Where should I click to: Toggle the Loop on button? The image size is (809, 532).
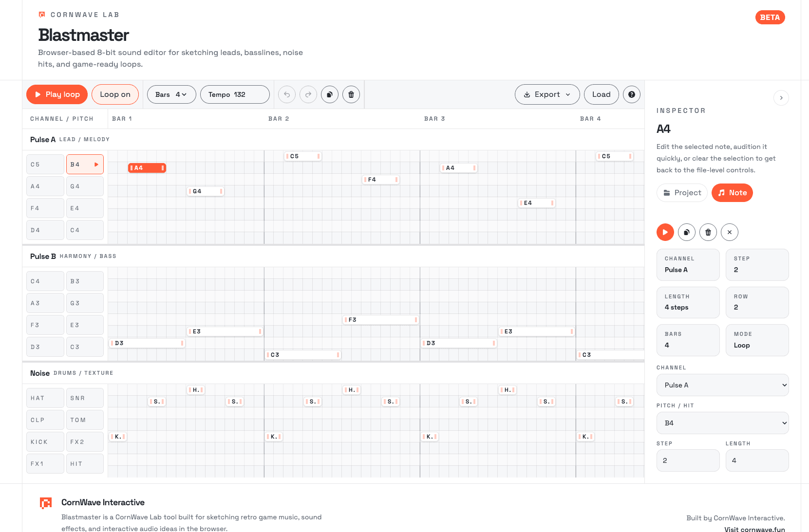pos(115,94)
